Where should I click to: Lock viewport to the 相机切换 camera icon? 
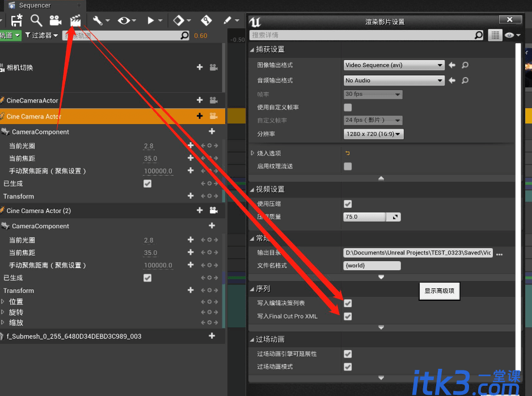(214, 67)
